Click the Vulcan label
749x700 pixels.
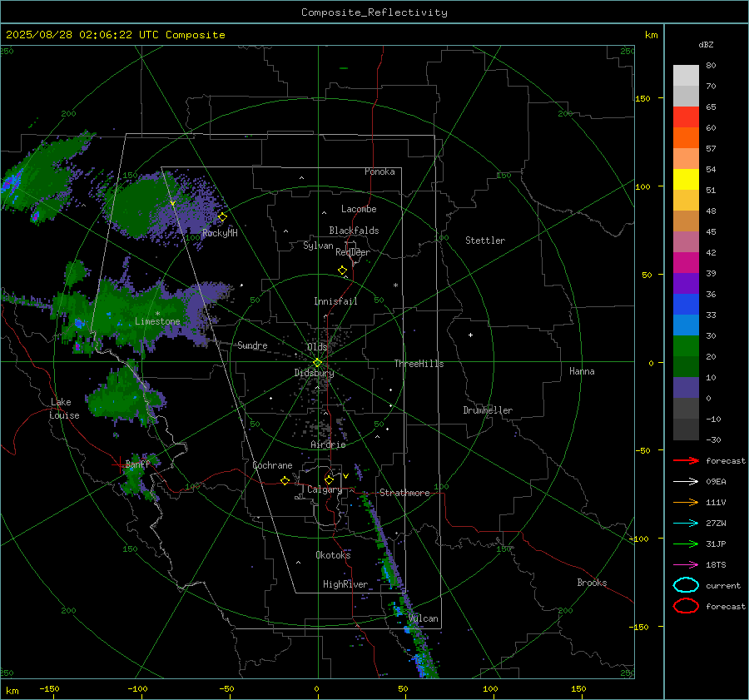tap(423, 618)
